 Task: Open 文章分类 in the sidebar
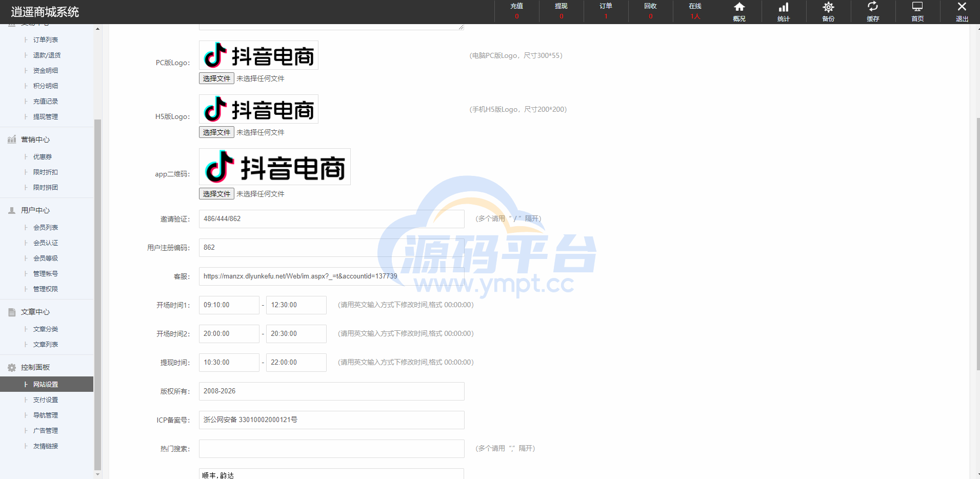tap(47, 329)
